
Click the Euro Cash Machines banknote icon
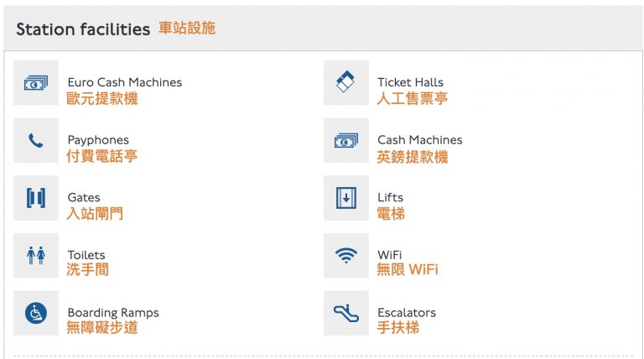click(36, 83)
